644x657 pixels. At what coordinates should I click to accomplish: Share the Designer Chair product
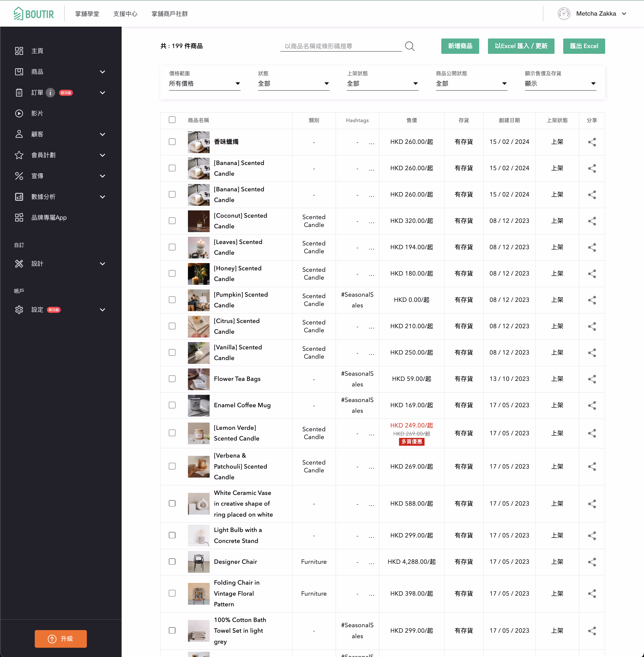(x=592, y=562)
